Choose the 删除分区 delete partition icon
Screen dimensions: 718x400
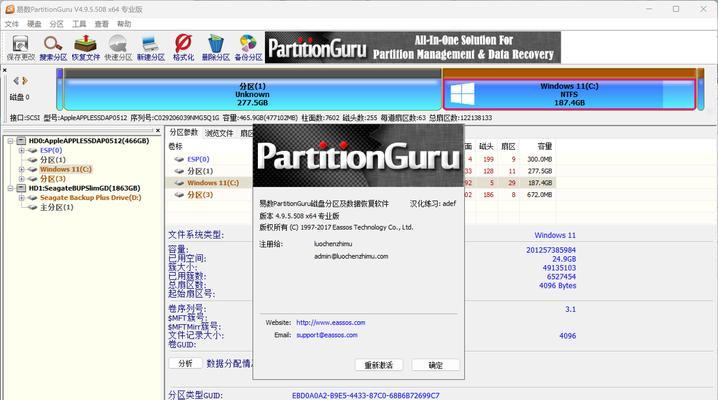click(x=216, y=48)
